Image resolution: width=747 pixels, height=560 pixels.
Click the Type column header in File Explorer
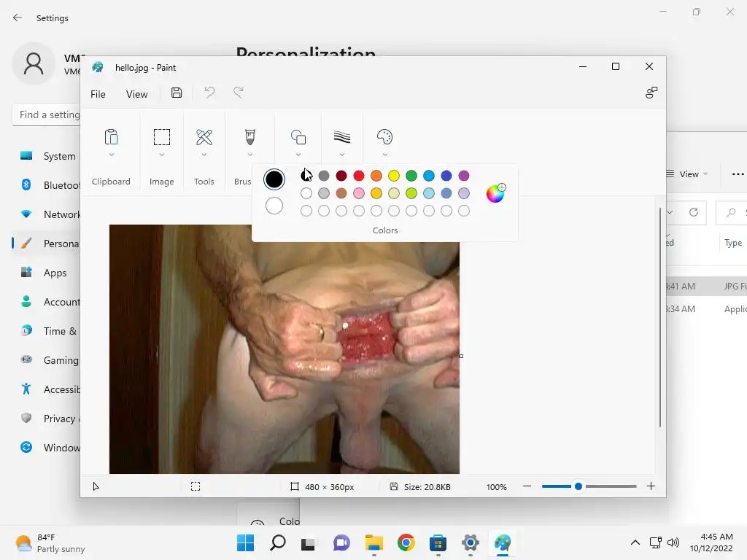[732, 242]
